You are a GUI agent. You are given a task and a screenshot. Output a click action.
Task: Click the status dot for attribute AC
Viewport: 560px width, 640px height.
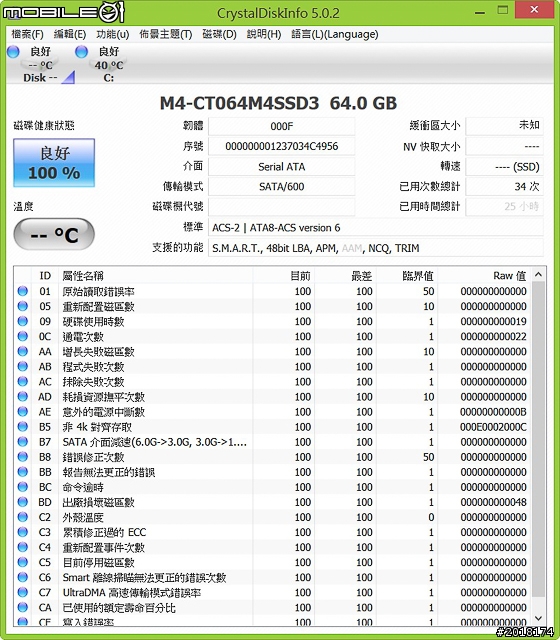pos(23,382)
